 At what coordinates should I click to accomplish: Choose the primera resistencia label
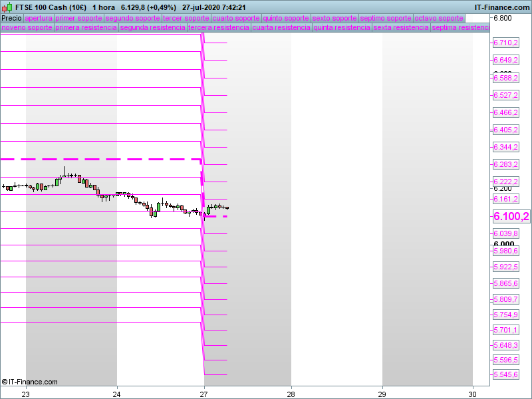coord(86,27)
